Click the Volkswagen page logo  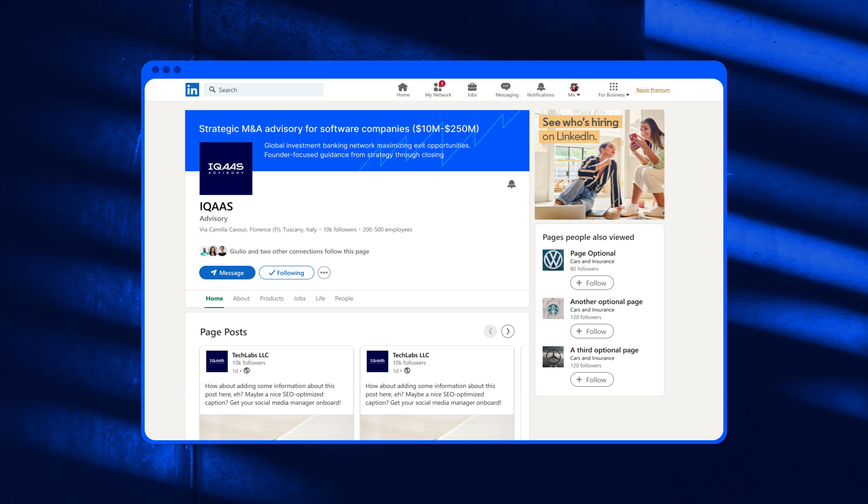coord(553,260)
